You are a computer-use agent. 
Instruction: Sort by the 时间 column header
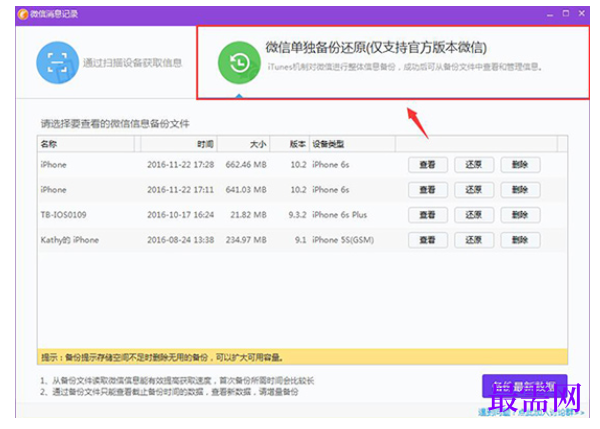tap(178, 144)
